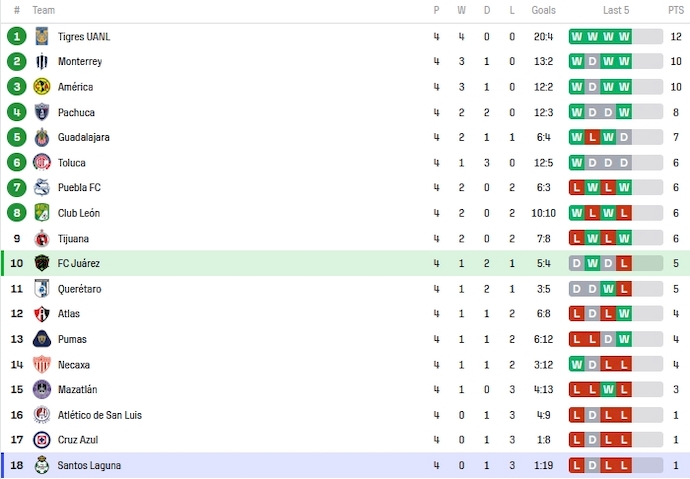This screenshot has height=479, width=690.
Task: Sort table by PTS column header
Action: (x=676, y=10)
